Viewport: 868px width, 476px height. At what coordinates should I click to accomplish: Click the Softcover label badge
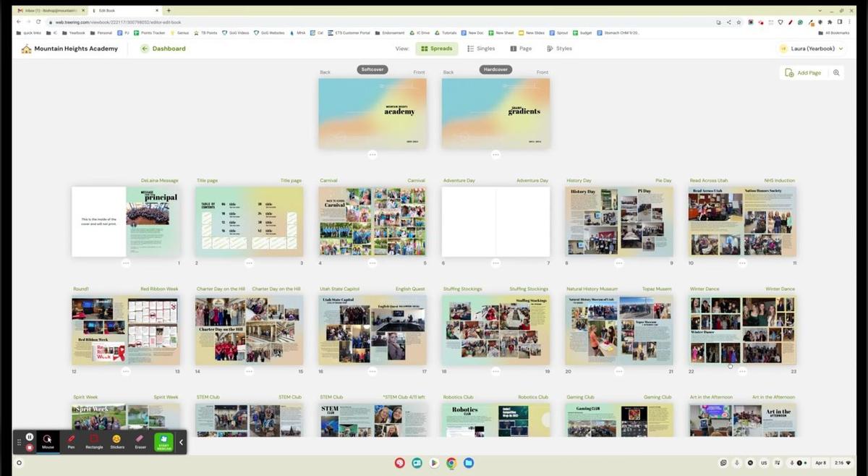click(373, 69)
